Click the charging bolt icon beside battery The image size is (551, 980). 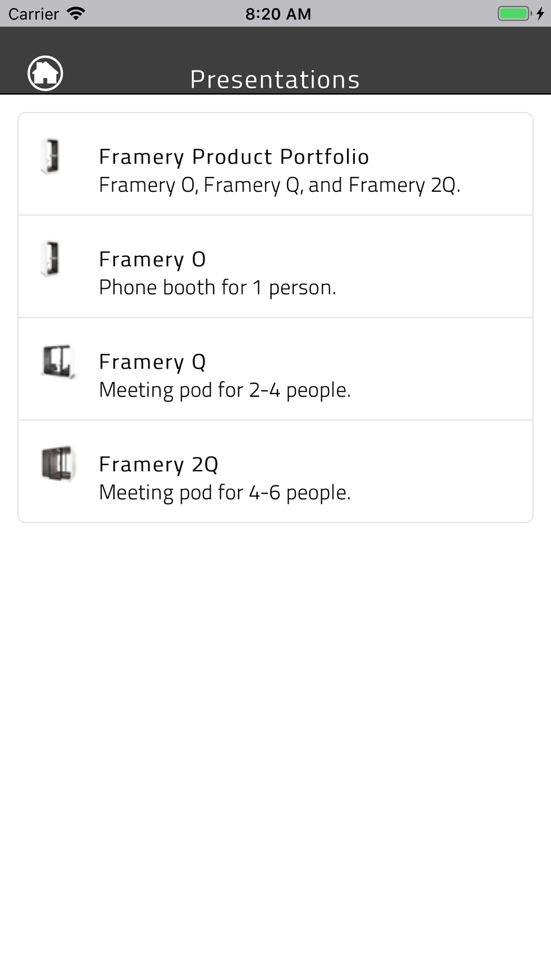[x=540, y=13]
